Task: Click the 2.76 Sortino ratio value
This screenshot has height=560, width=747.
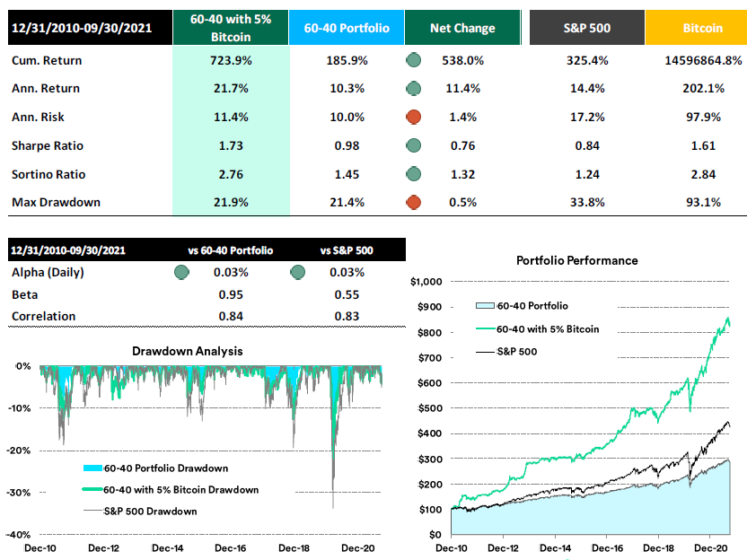Action: point(231,174)
